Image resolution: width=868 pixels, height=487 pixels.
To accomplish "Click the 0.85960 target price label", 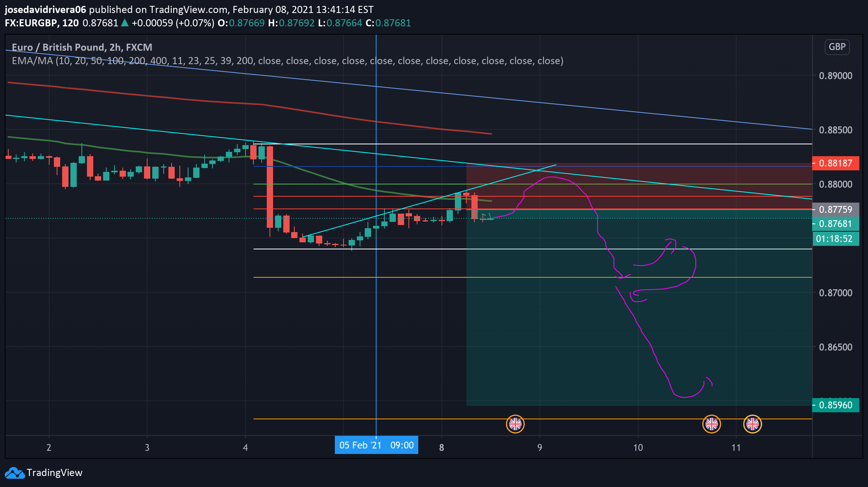I will click(x=835, y=405).
